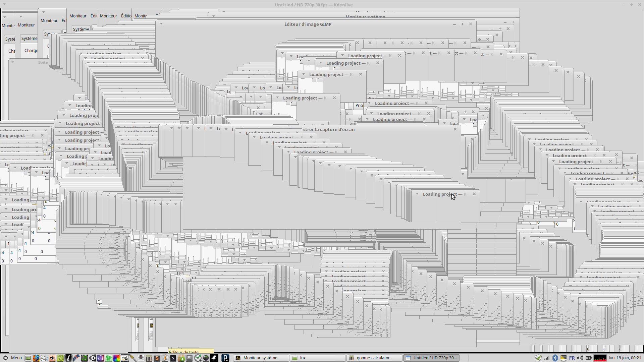Launch Firefox from the panel
The image size is (644, 362).
36,358
